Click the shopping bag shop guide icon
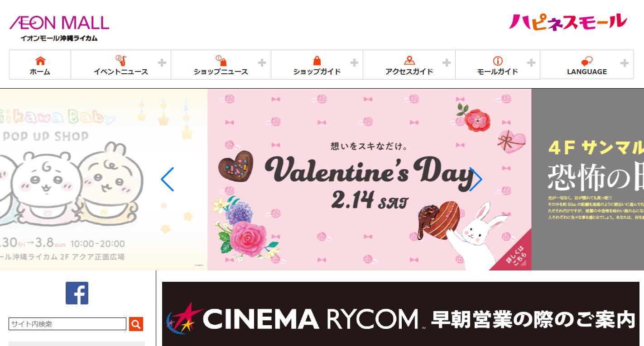 317,61
